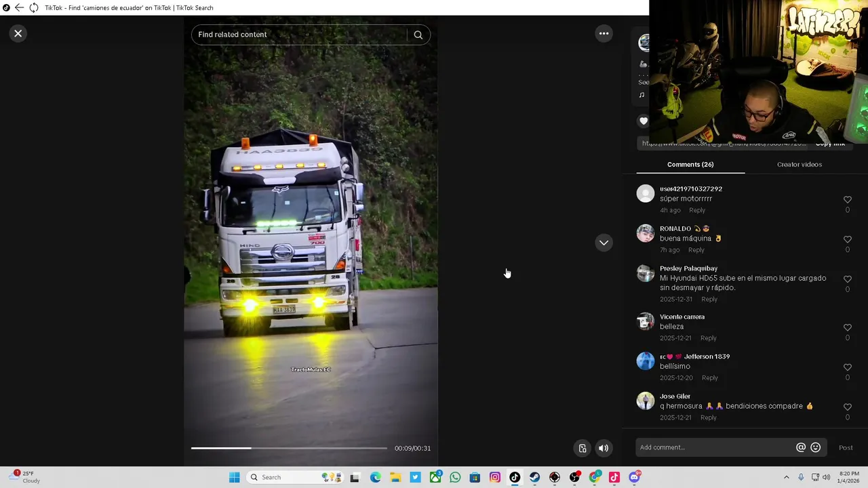Click the Find related content search field
Image resolution: width=868 pixels, height=488 pixels.
[x=298, y=35]
